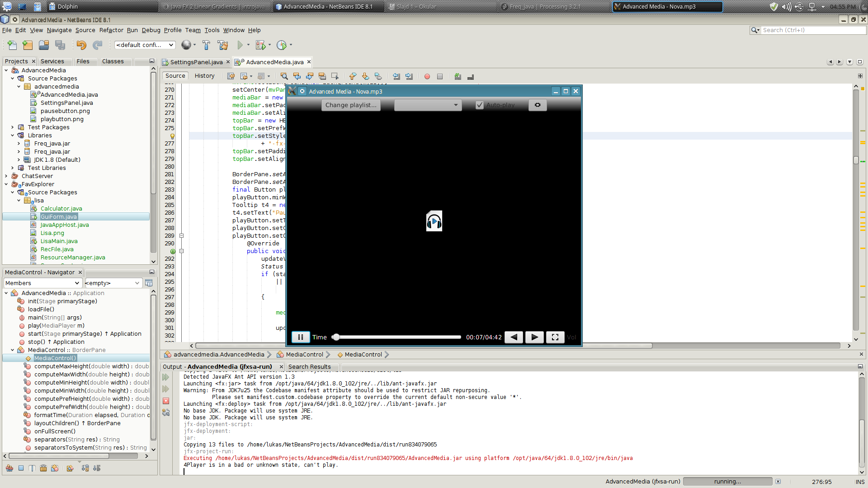Click the Profile Project clock icon

tap(282, 45)
